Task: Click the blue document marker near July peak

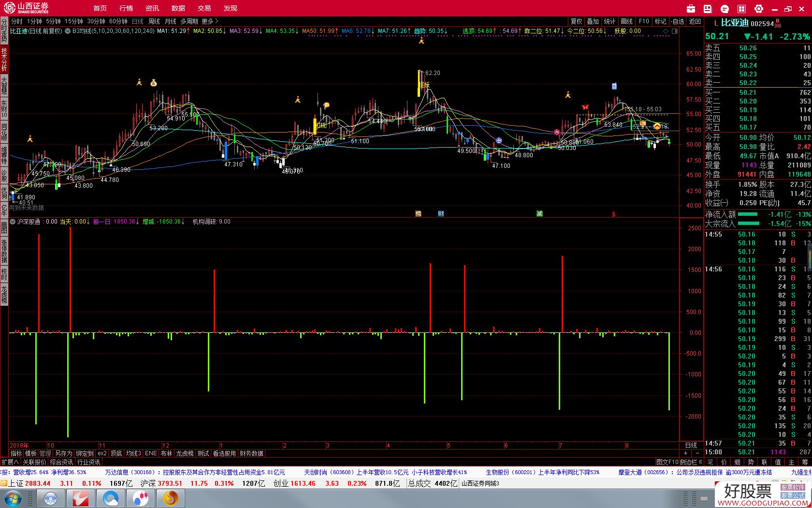Action: [x=614, y=86]
